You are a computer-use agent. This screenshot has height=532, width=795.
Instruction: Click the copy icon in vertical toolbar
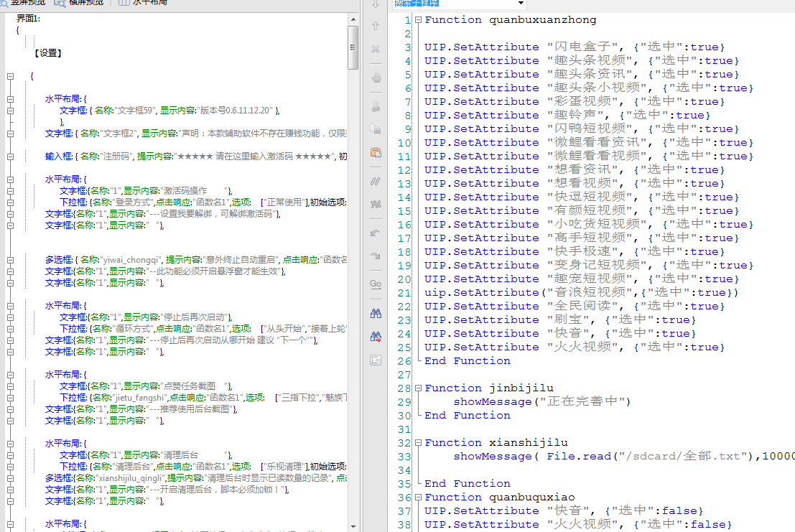pos(376,129)
